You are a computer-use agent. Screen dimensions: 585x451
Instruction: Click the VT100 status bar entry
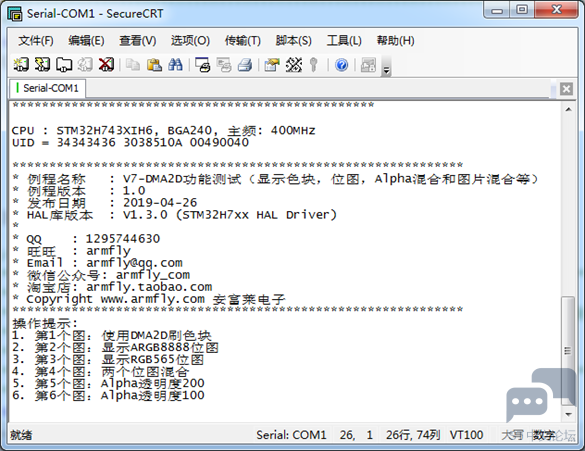pyautogui.click(x=466, y=435)
